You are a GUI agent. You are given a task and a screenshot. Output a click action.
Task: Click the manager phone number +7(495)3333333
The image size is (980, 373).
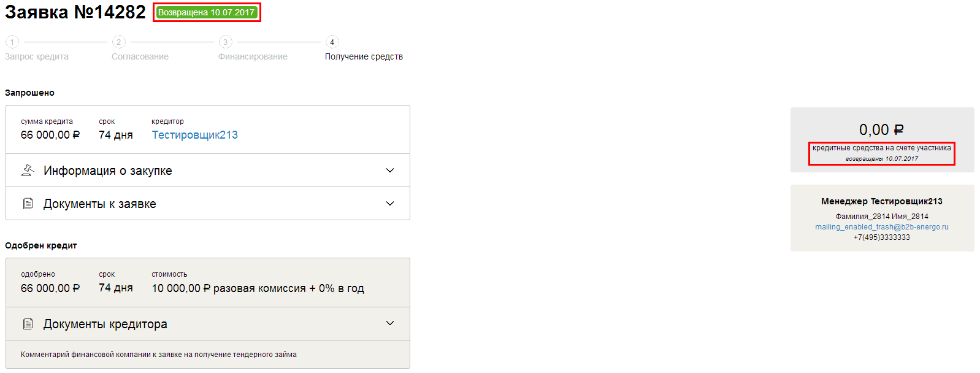881,237
